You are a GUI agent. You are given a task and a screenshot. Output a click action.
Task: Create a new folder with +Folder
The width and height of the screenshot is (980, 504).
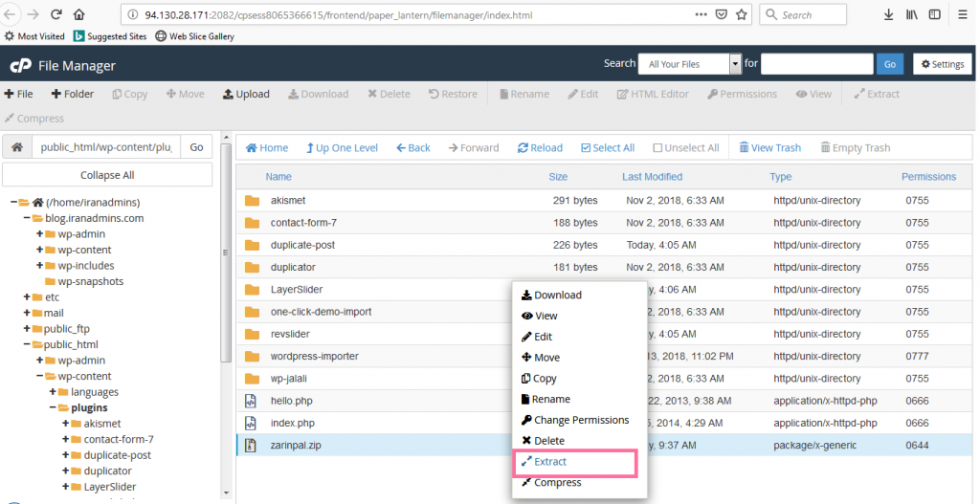73,94
